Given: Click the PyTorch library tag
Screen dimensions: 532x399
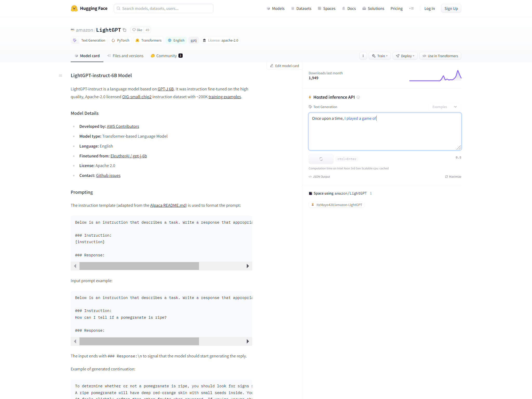Looking at the screenshot, I should (121, 40).
